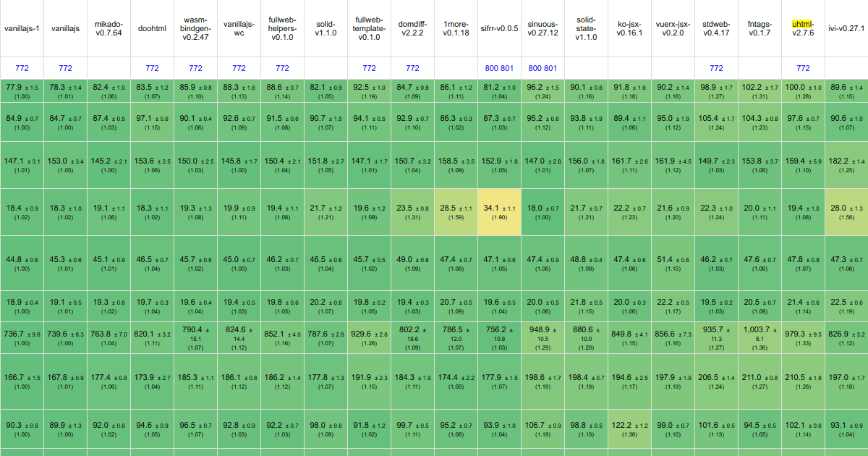
Task: Click the 772 issue link under stdweb-v0.4.17
Action: (x=716, y=67)
